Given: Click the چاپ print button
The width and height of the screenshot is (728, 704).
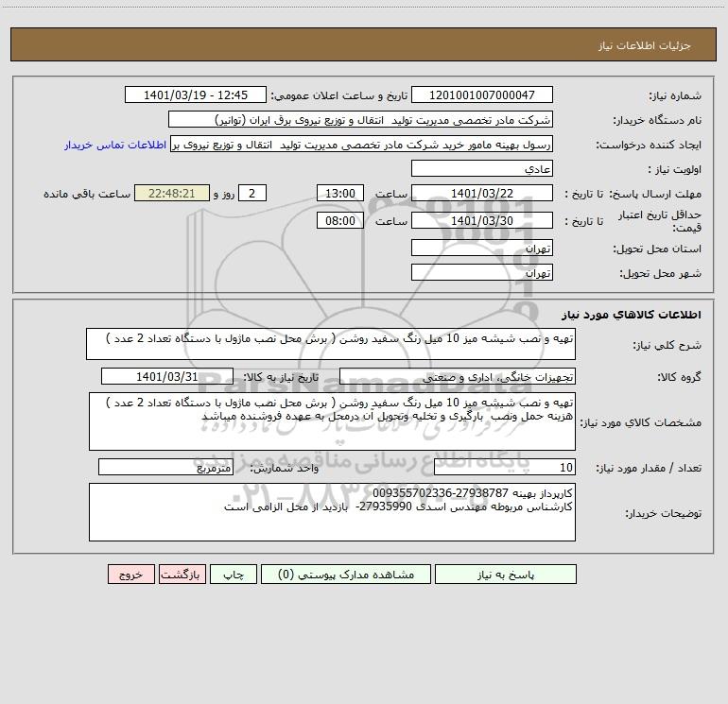Looking at the screenshot, I should pos(234,575).
